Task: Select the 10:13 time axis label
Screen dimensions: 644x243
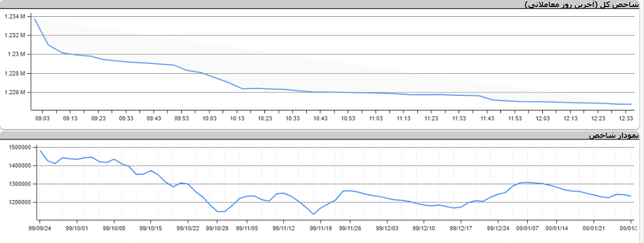Action: pyautogui.click(x=237, y=118)
